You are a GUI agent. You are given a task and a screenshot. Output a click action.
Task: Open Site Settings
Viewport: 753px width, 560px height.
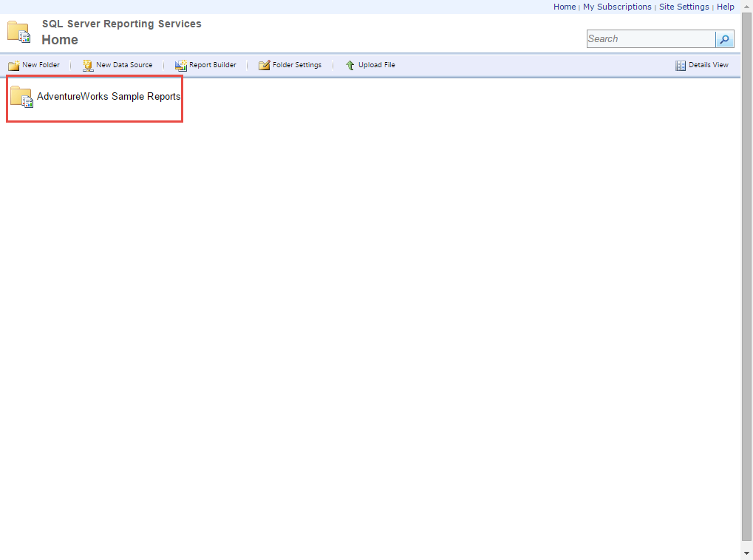tap(684, 7)
